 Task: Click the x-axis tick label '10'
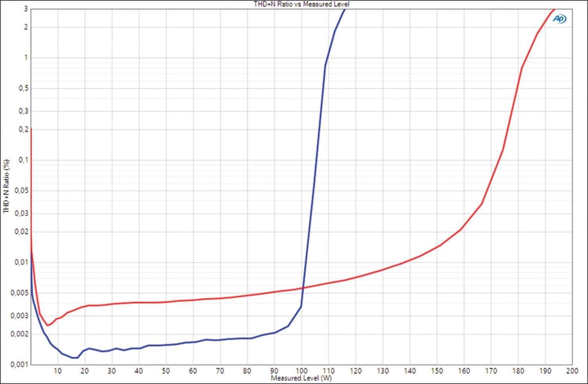pyautogui.click(x=58, y=371)
